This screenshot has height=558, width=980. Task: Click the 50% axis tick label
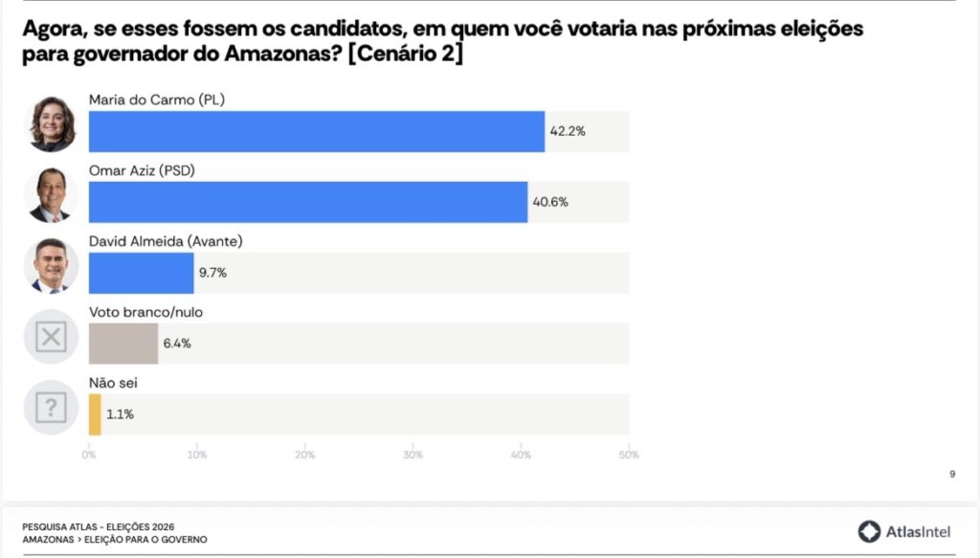629,455
